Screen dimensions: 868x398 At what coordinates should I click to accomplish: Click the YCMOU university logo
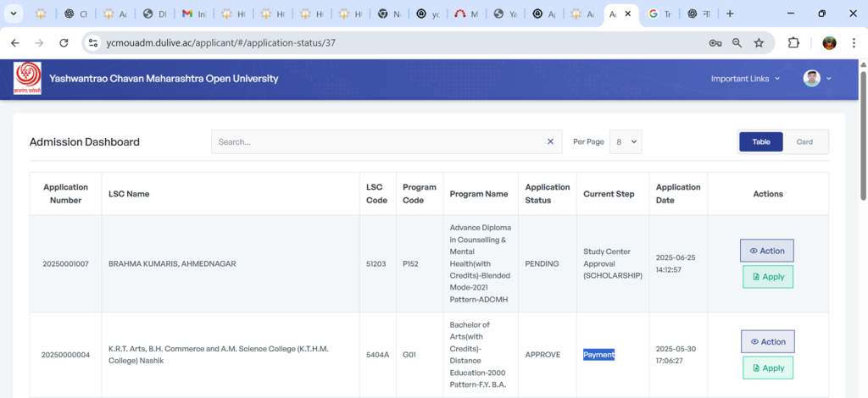(x=27, y=79)
